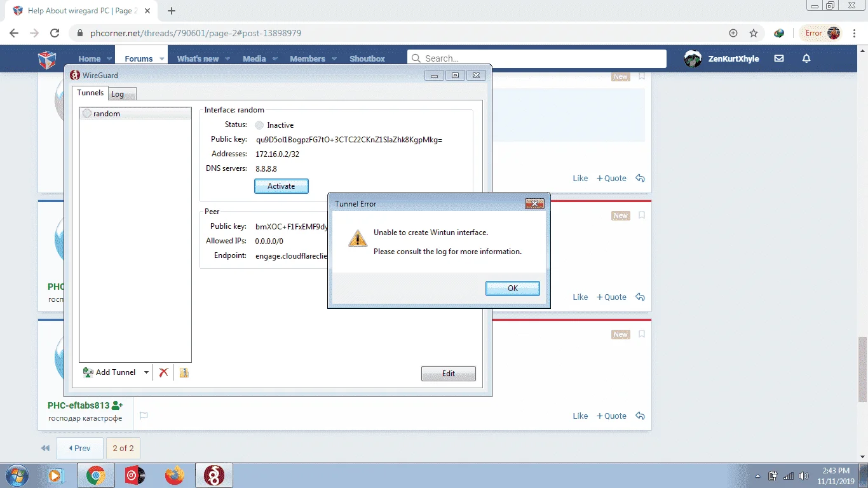This screenshot has width=868, height=488.
Task: Focus the forum Search field
Action: pyautogui.click(x=537, y=58)
